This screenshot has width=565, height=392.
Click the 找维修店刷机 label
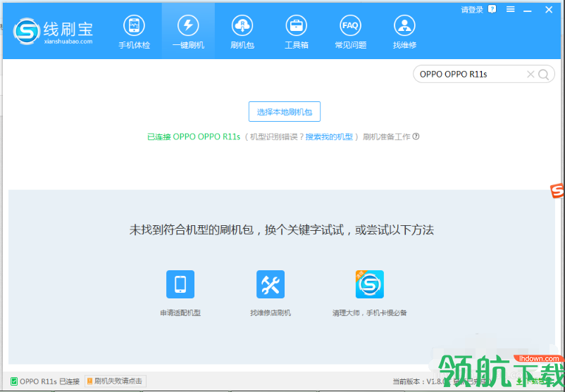(x=271, y=312)
